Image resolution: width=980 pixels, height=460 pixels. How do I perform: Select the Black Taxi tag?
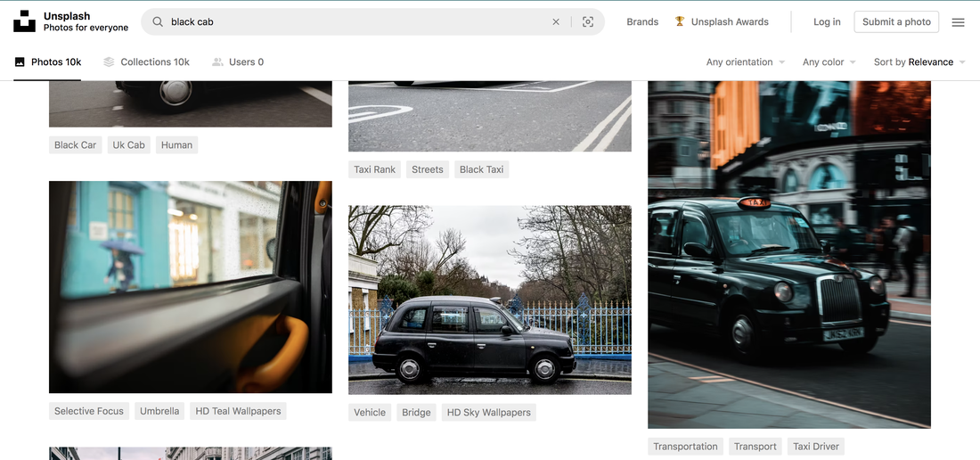481,169
